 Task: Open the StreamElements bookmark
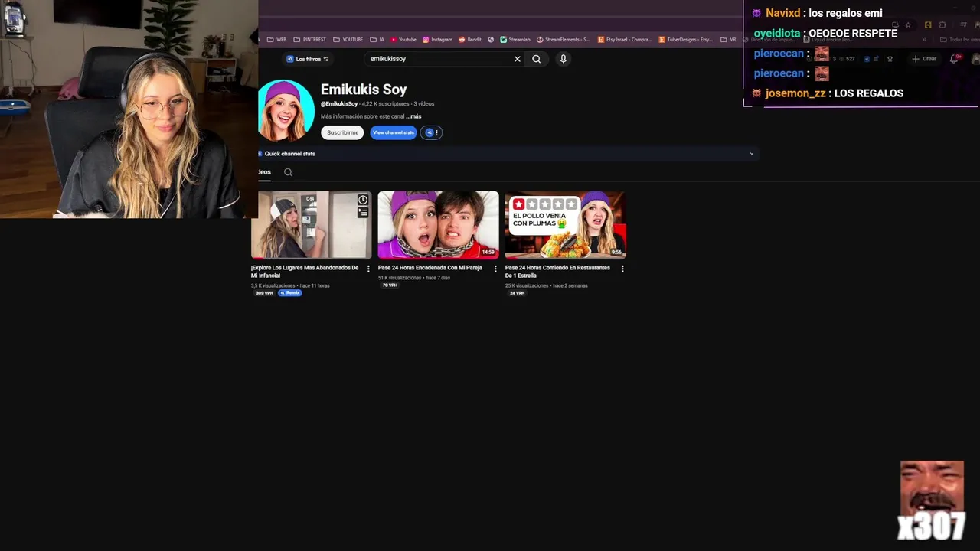point(563,40)
